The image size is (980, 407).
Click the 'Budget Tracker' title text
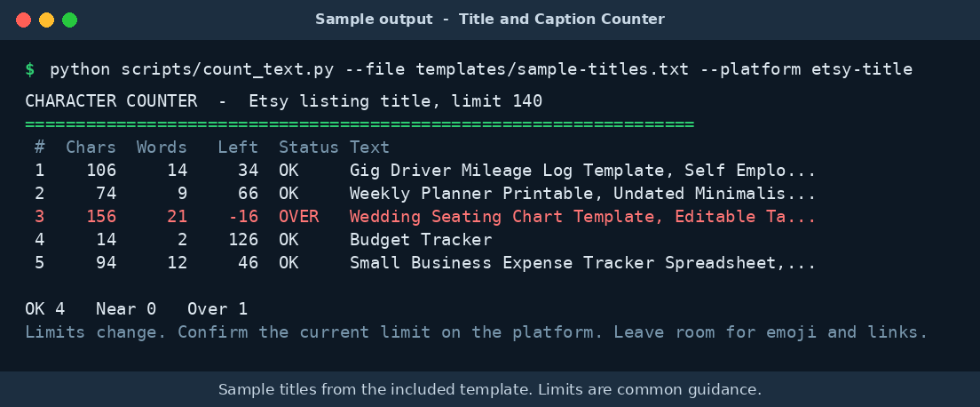(x=421, y=240)
